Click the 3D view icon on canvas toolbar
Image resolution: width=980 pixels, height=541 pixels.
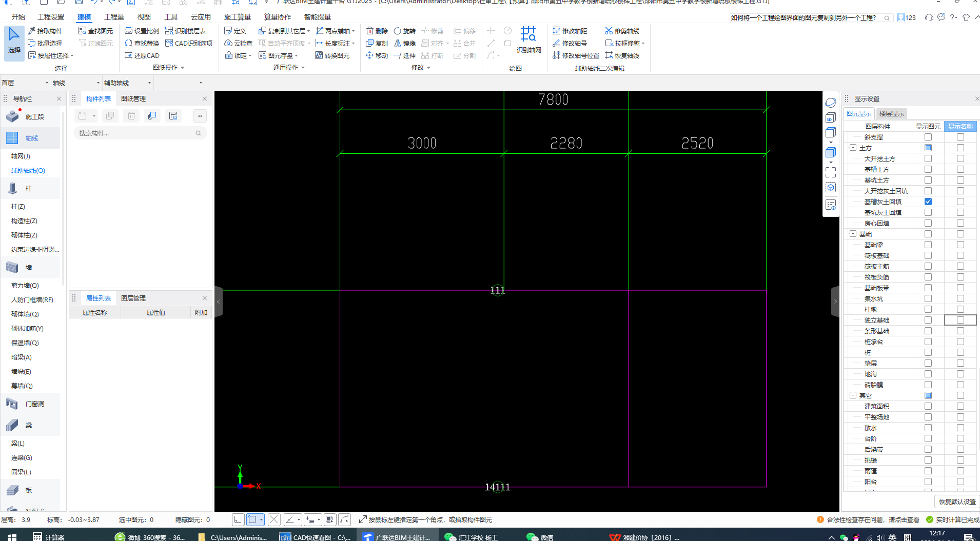pyautogui.click(x=831, y=117)
